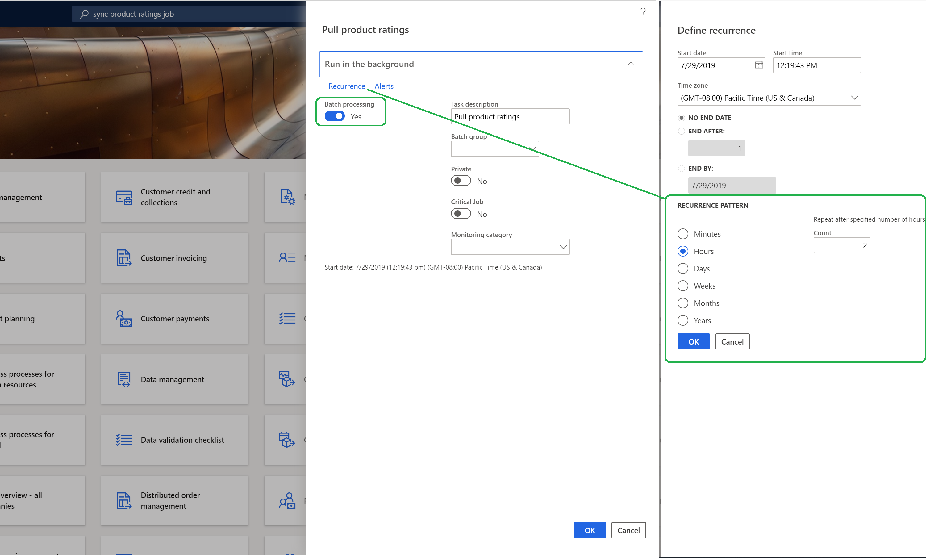
Task: Switch to the Recurrence tab
Action: coord(347,86)
